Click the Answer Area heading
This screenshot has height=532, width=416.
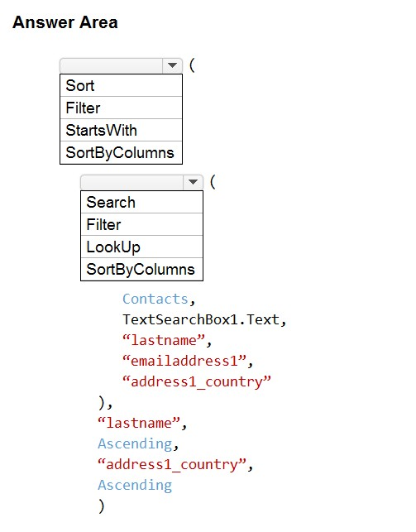tap(65, 22)
